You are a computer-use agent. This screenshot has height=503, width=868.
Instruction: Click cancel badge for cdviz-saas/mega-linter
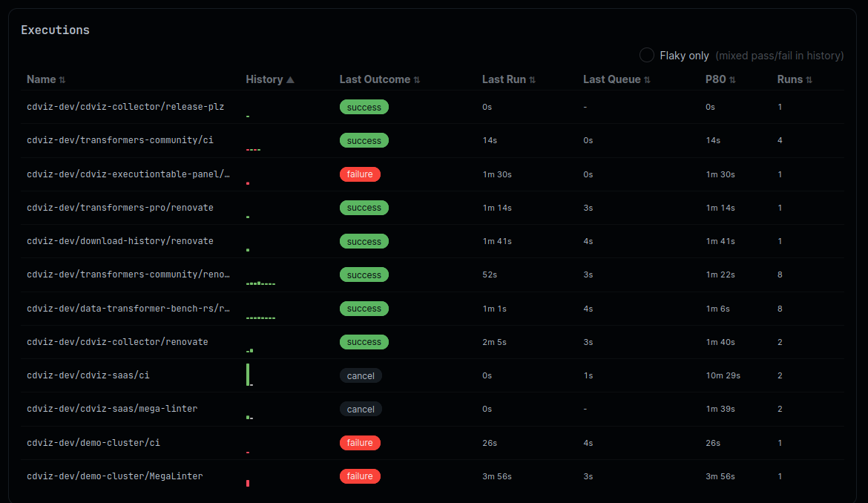pyautogui.click(x=361, y=409)
